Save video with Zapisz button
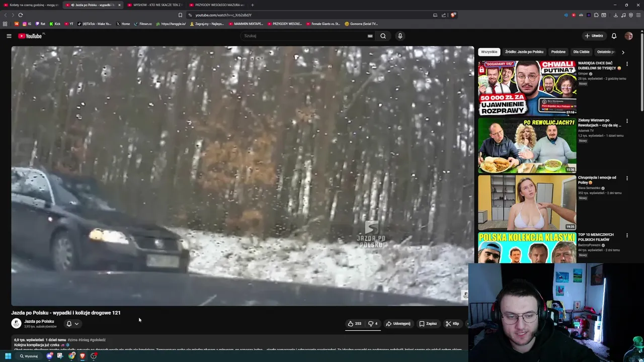The width and height of the screenshot is (644, 362). (x=428, y=323)
